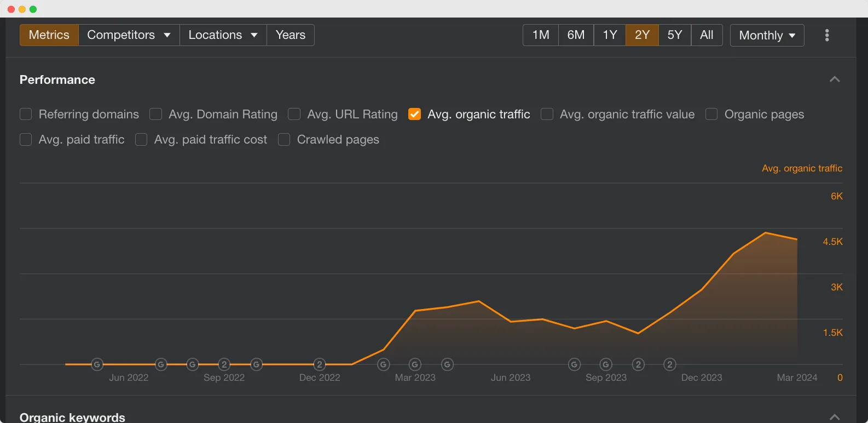Collapse the Organic keywords section chevron
Screen dimensions: 868x423
click(834, 417)
